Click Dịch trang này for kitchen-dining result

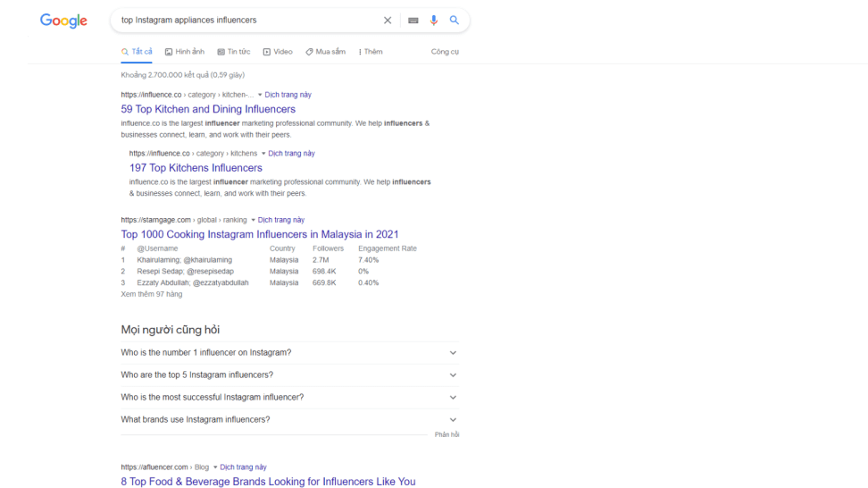click(x=288, y=95)
